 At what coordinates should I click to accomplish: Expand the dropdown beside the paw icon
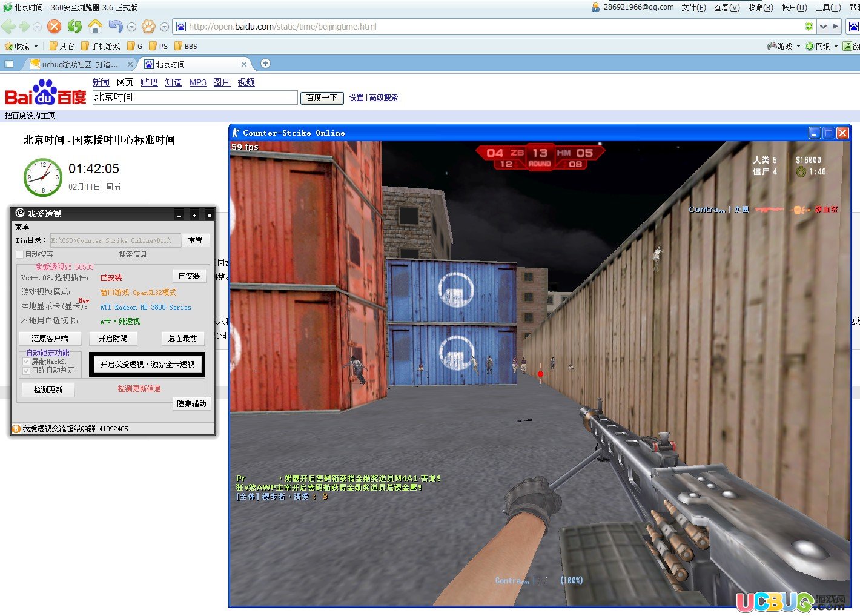click(x=164, y=27)
